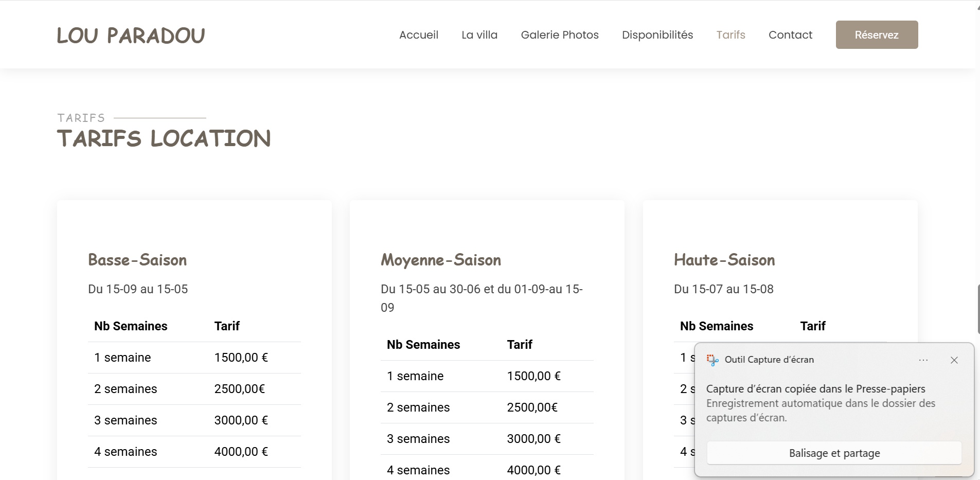Click the Snipping Tool icon in the notification
Image resolution: width=980 pixels, height=480 pixels.
point(712,360)
